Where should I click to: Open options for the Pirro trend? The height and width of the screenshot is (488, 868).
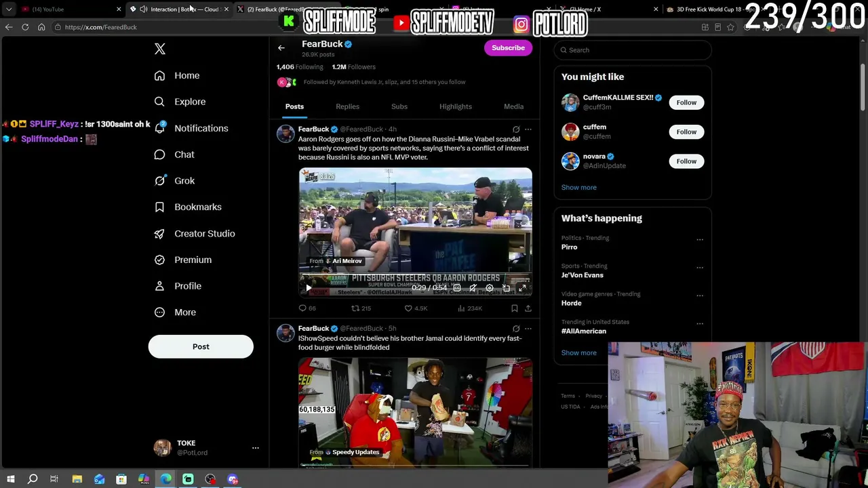700,239
